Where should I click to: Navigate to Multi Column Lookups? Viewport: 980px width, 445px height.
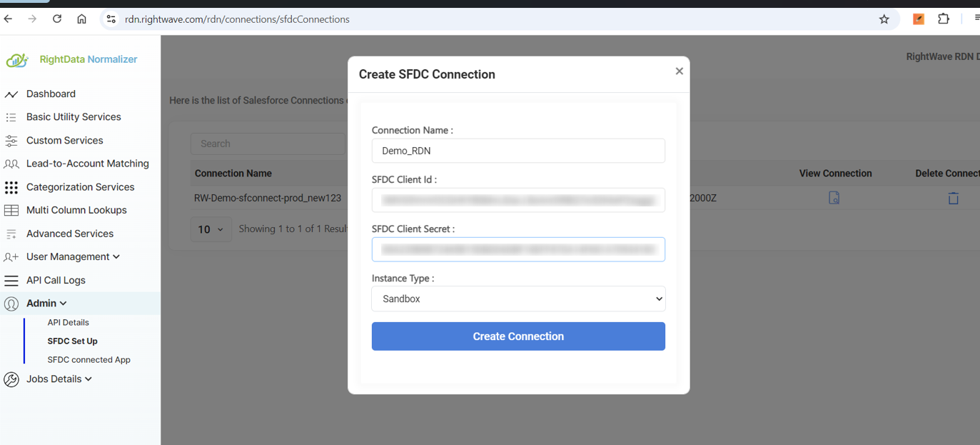click(76, 210)
